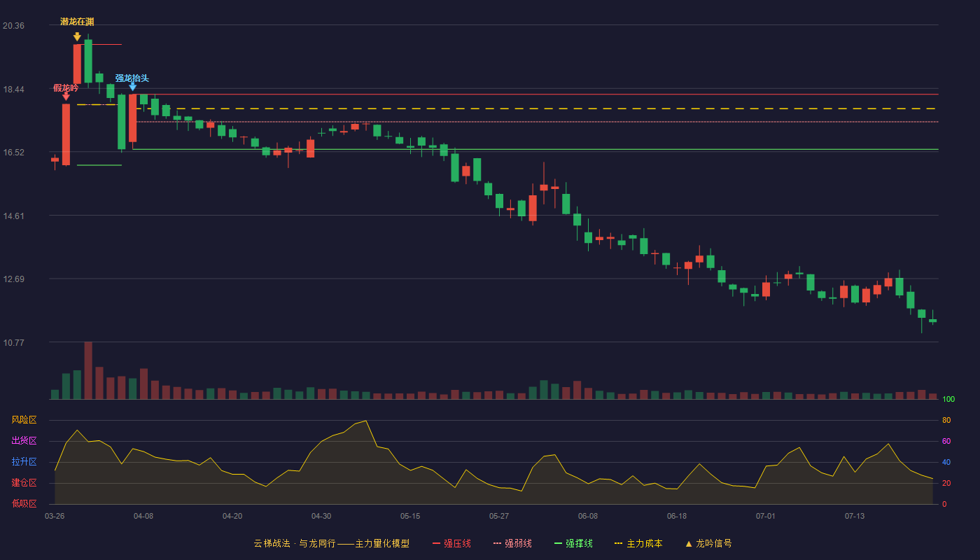Click the 03-26 date axis label
Image resolution: width=980 pixels, height=560 pixels.
(x=55, y=516)
